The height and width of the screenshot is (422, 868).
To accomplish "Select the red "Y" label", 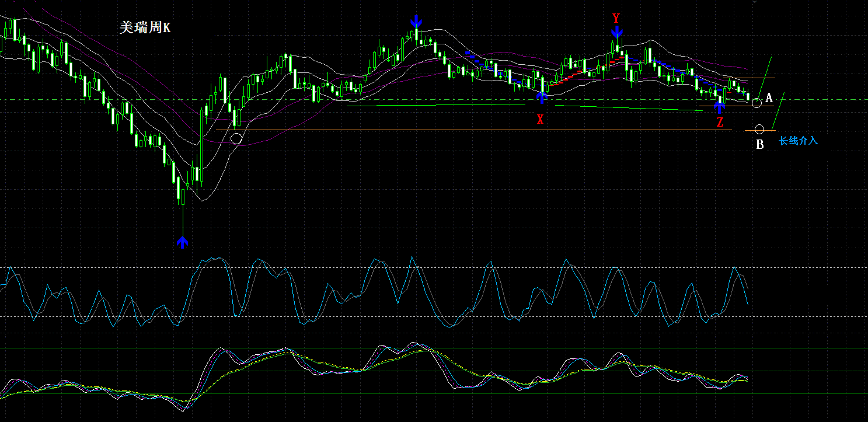I will pos(616,18).
